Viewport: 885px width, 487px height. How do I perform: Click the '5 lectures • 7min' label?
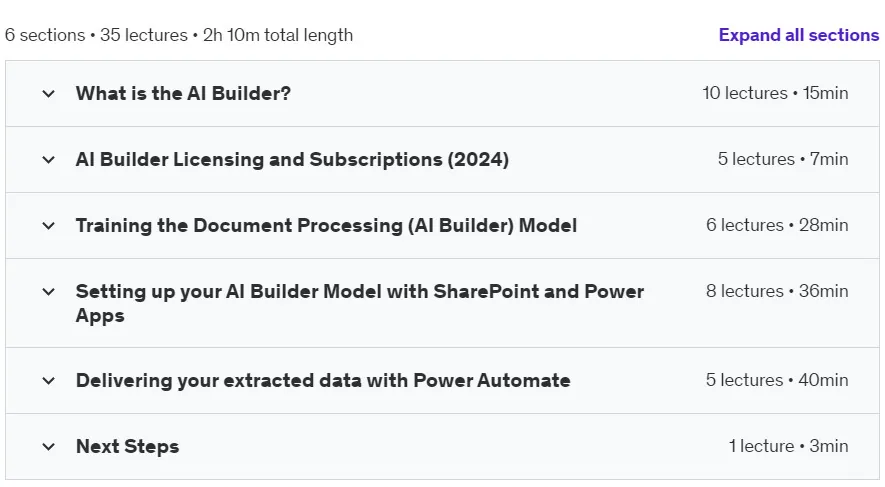[x=783, y=159]
